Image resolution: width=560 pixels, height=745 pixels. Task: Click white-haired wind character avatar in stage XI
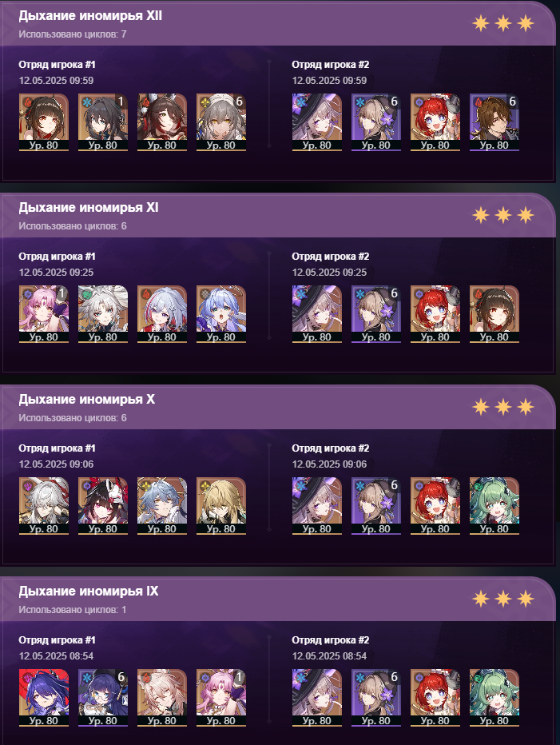tap(102, 314)
